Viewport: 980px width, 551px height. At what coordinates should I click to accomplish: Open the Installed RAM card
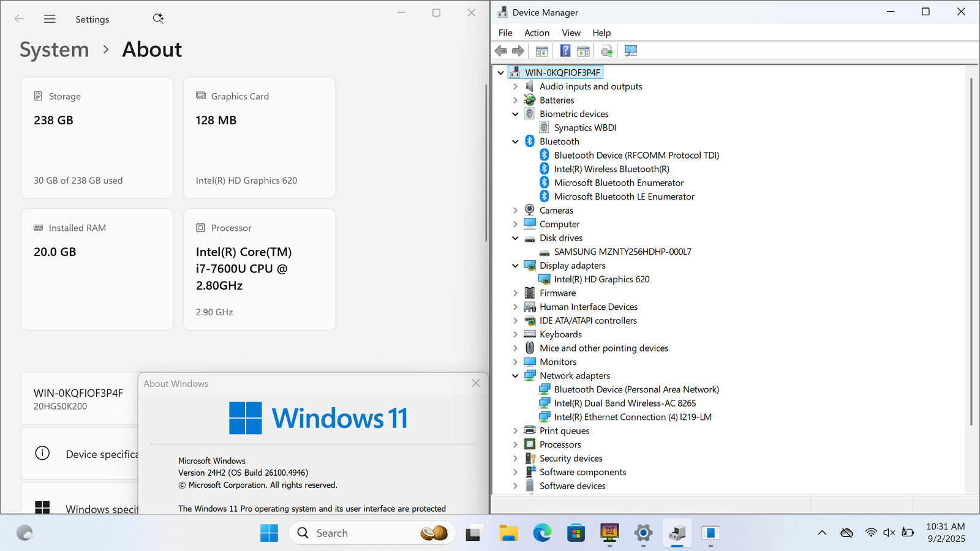(97, 269)
